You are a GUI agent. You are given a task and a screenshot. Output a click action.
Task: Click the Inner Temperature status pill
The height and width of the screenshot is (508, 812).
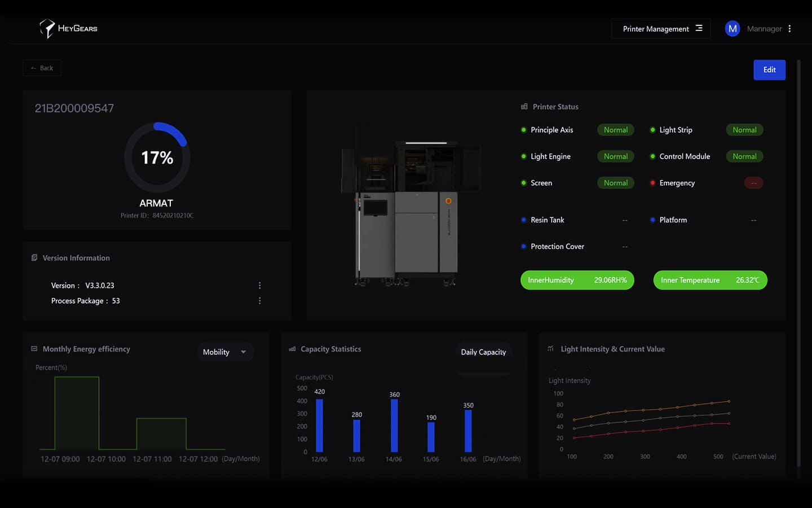(710, 280)
